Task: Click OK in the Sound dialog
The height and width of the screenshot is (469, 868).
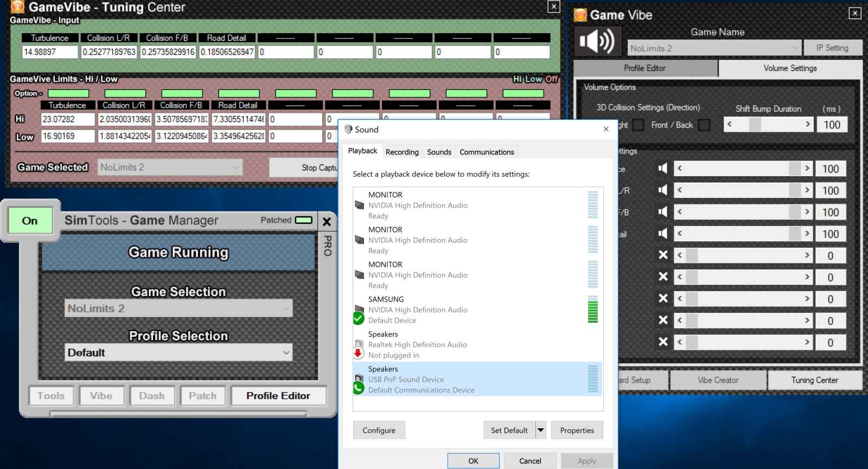Action: (x=473, y=461)
